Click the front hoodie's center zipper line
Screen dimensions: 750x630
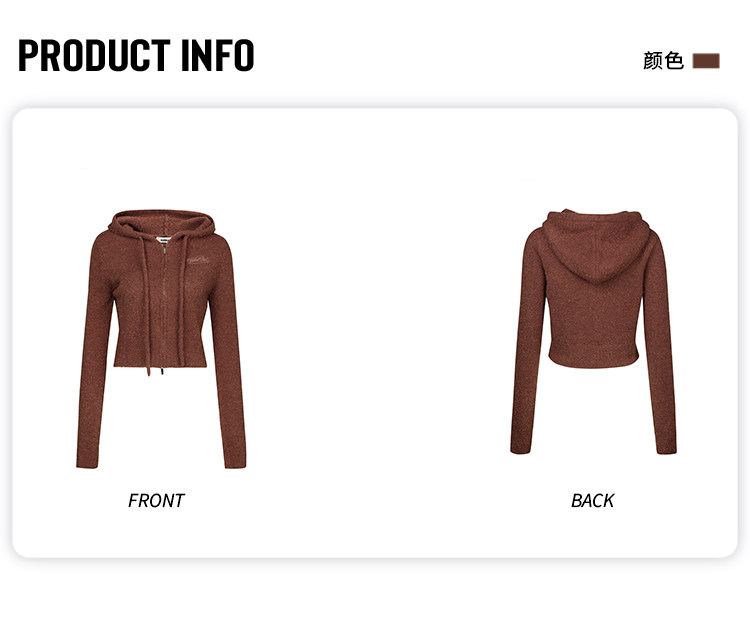click(164, 306)
